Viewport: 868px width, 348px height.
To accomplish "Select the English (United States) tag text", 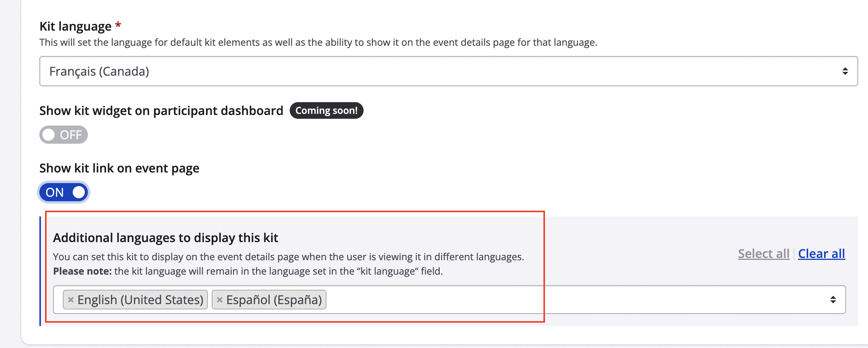I will coord(141,300).
